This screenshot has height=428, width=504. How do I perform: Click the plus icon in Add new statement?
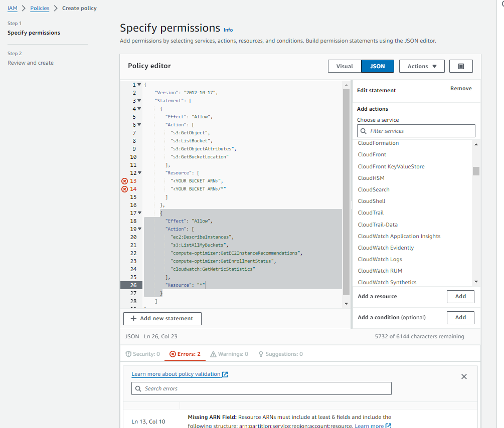[133, 319]
